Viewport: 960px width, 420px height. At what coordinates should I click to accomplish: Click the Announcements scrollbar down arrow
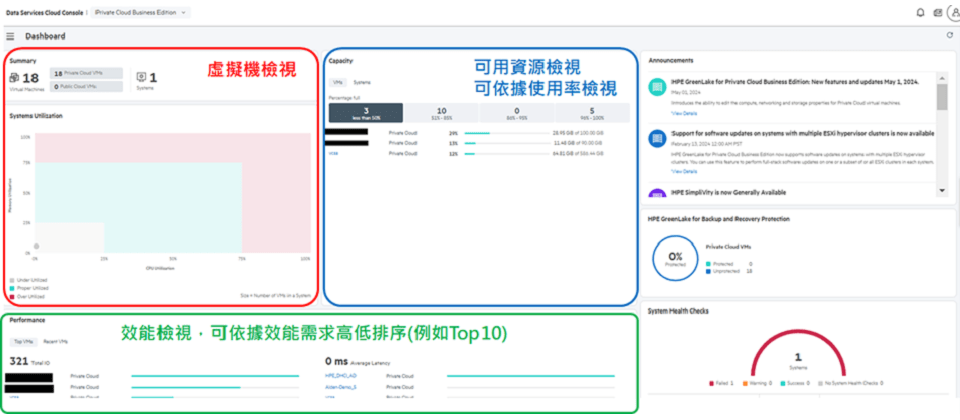point(941,189)
